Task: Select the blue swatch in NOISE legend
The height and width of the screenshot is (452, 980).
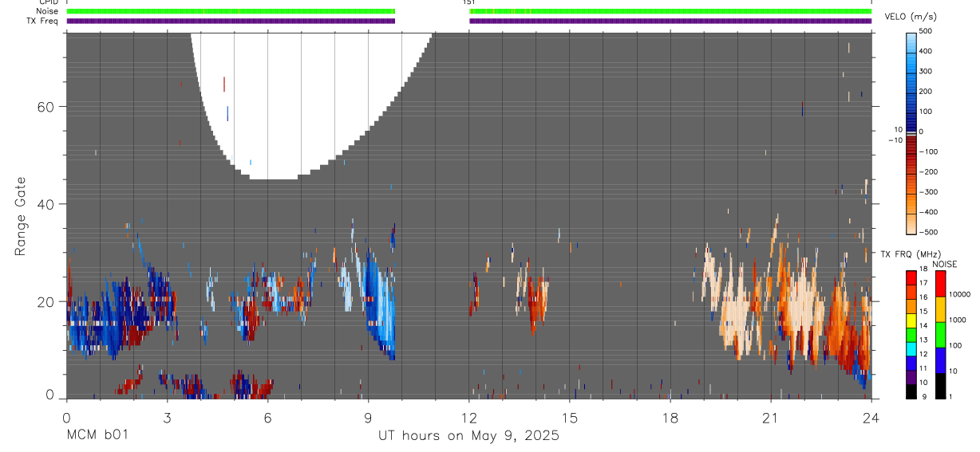Action: [x=940, y=359]
